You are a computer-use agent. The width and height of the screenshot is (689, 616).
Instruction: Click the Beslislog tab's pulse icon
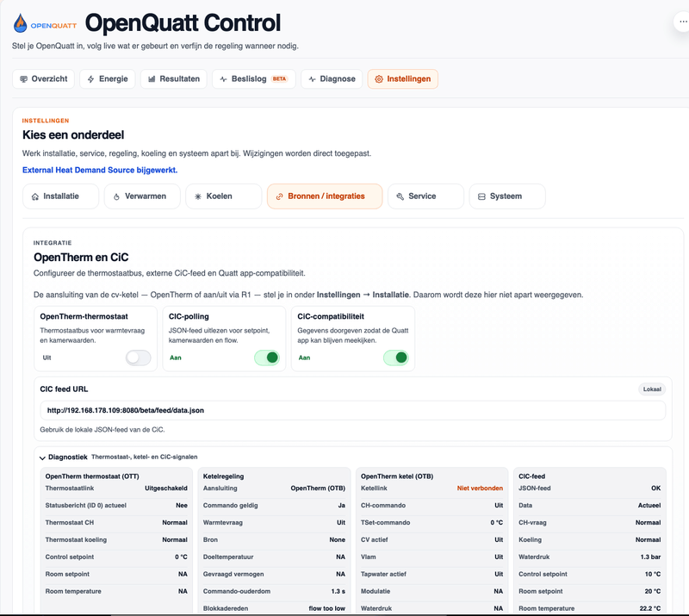pyautogui.click(x=223, y=79)
